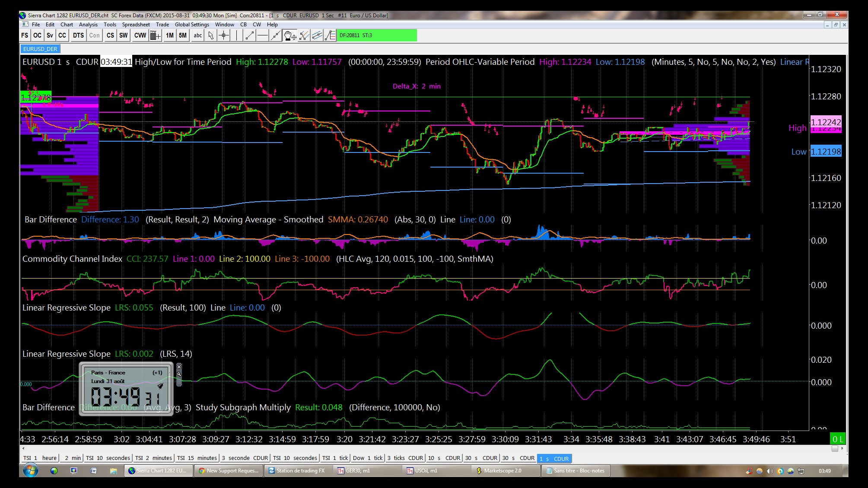Open the Global Settings menu
The width and height of the screenshot is (868, 488).
[192, 25]
